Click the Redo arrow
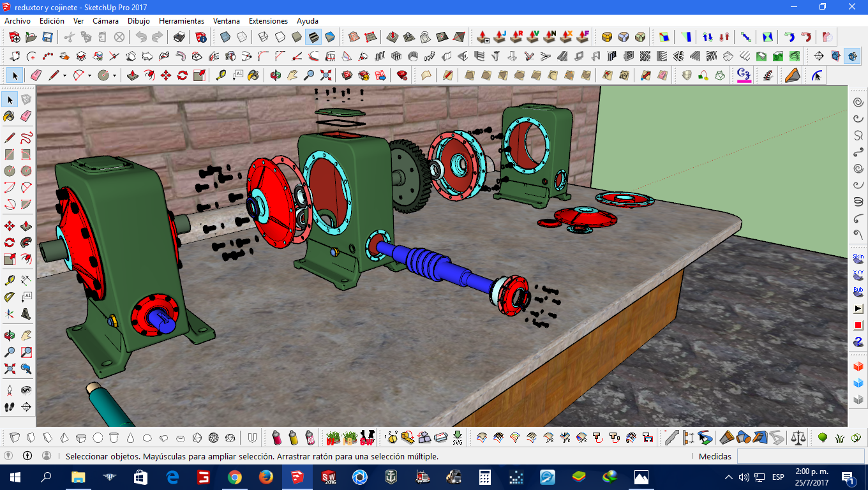This screenshot has width=868, height=490. (158, 37)
